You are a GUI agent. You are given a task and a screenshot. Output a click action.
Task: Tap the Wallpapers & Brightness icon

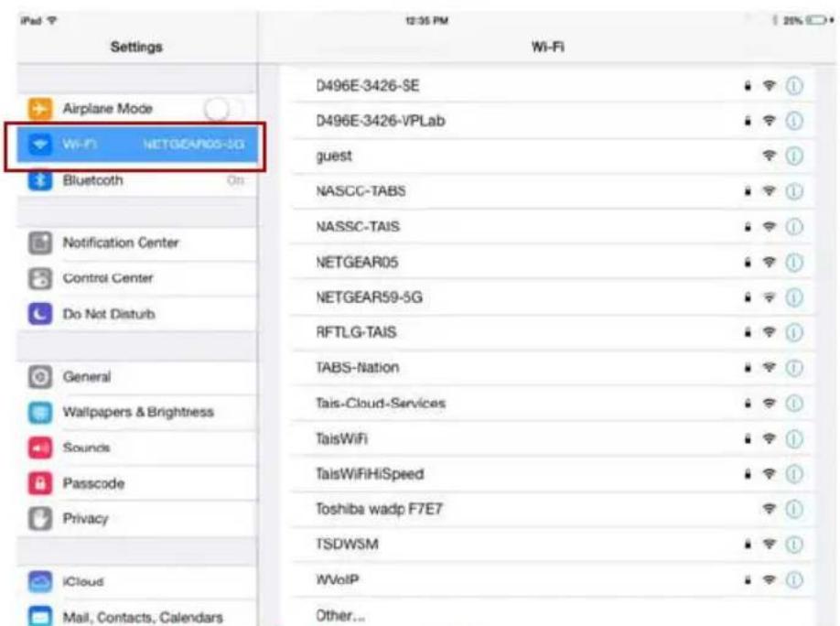tap(40, 412)
